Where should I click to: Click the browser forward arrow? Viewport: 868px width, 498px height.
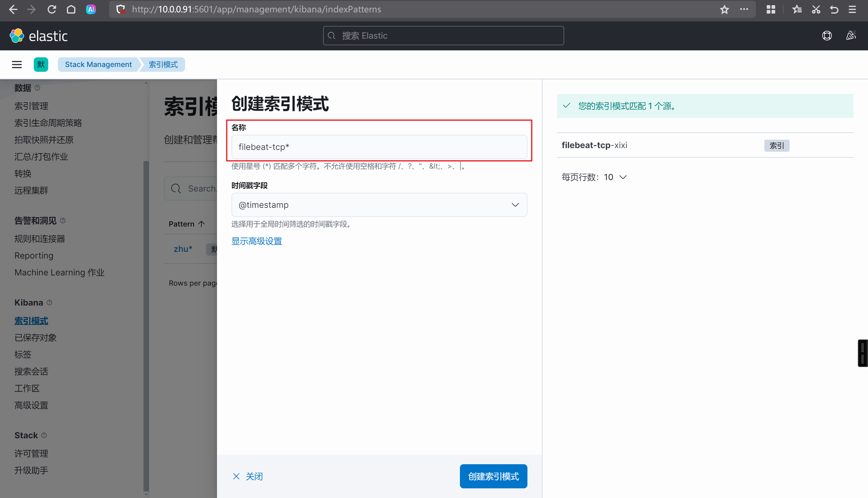[31, 10]
